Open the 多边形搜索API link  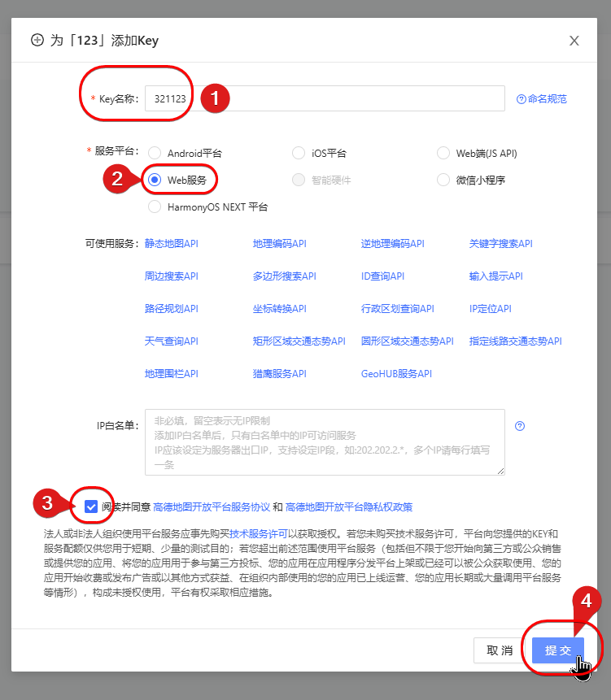pos(285,276)
